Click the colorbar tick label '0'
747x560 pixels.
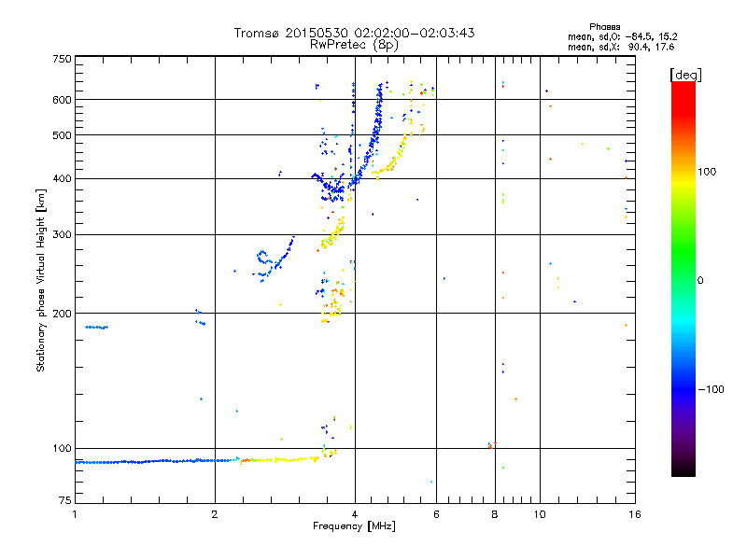point(700,281)
